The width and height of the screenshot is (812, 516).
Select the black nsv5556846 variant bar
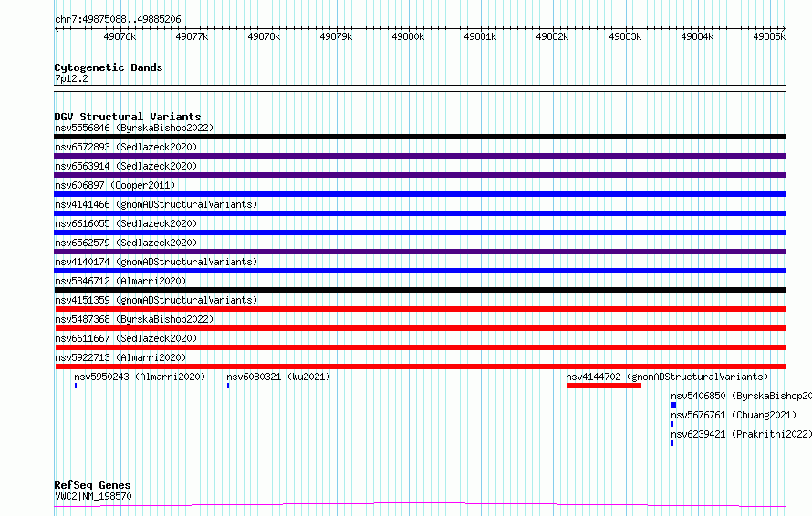tap(420, 137)
